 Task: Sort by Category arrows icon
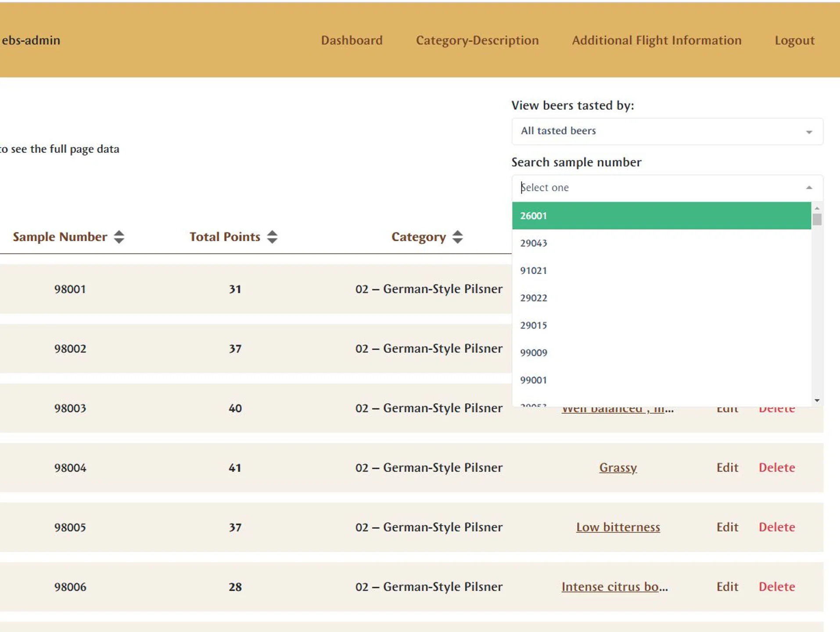pos(457,237)
